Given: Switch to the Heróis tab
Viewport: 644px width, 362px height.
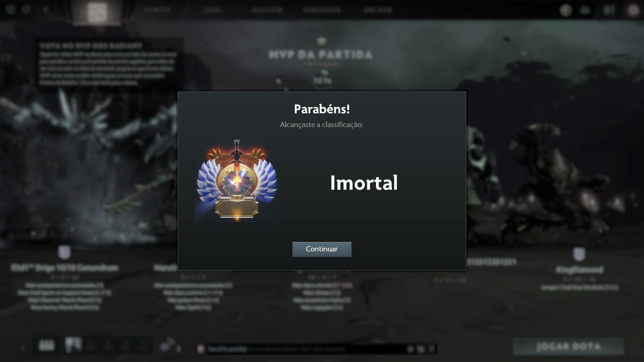Looking at the screenshot, I should tap(157, 10).
